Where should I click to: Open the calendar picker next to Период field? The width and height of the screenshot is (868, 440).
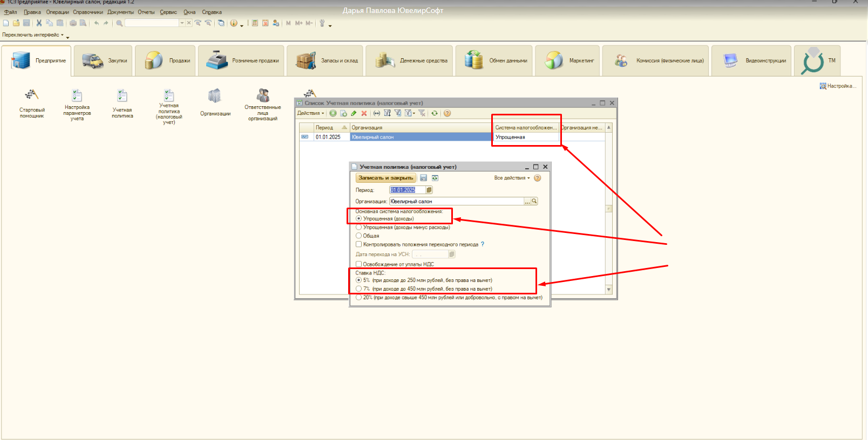click(x=429, y=190)
